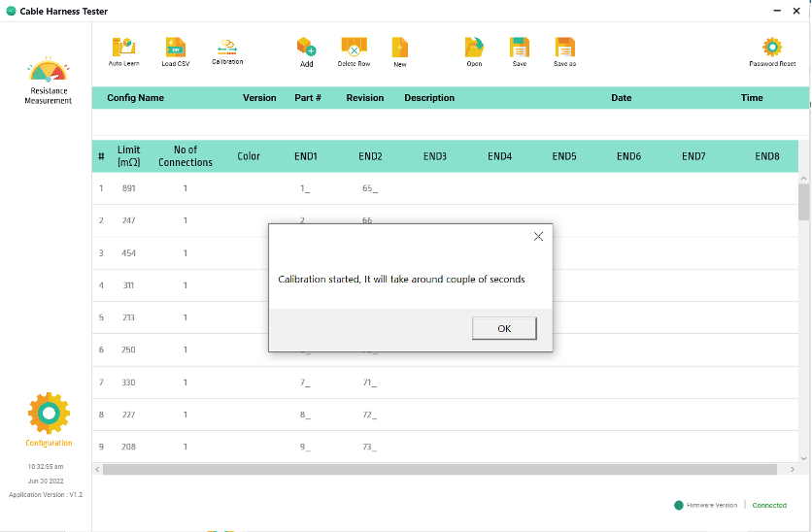Click the horizontal scrollbar left arrow
Screen dimensions: 812x532
click(x=97, y=469)
